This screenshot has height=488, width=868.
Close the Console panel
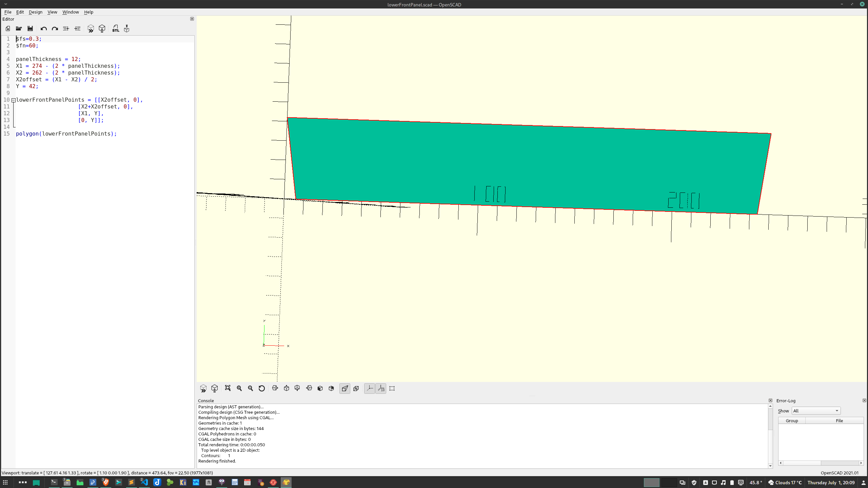pos(770,401)
